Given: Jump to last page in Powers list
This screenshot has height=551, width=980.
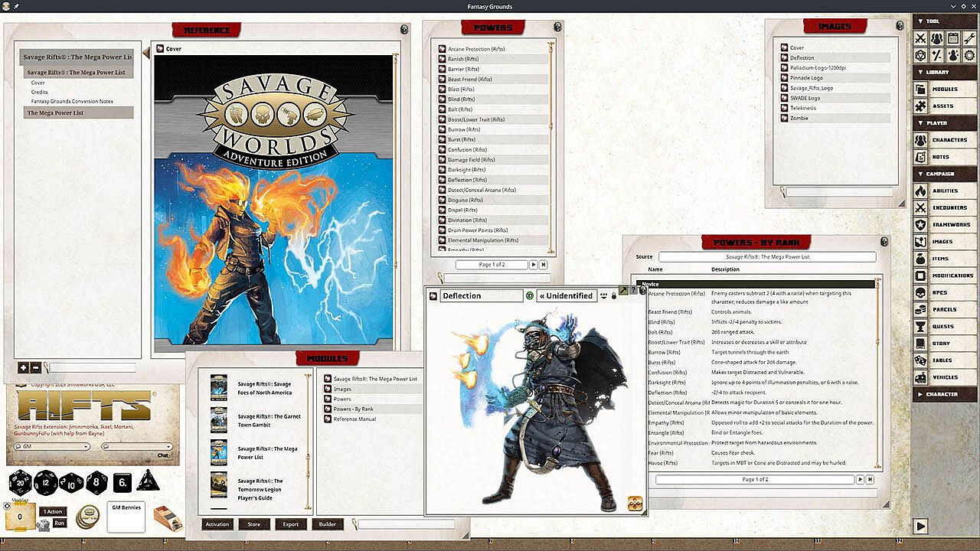Looking at the screenshot, I should [x=544, y=265].
